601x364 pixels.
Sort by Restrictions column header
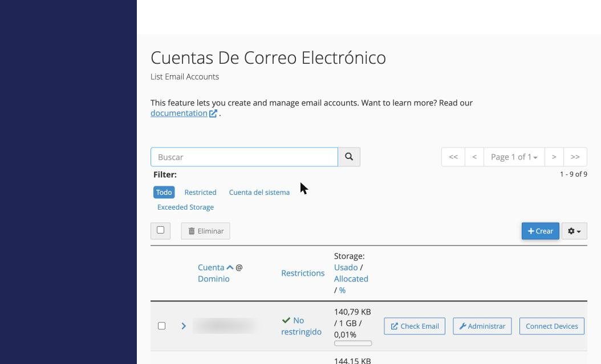303,273
